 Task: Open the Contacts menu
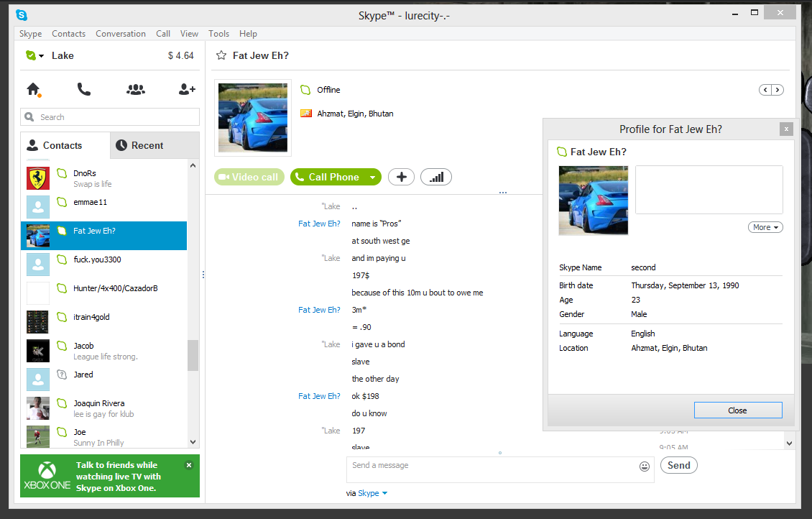tap(68, 34)
